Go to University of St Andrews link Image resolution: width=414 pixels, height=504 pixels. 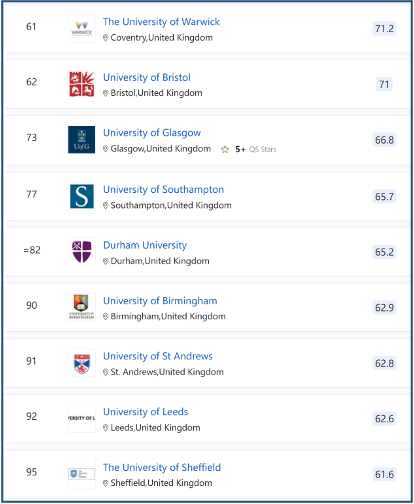click(x=158, y=356)
